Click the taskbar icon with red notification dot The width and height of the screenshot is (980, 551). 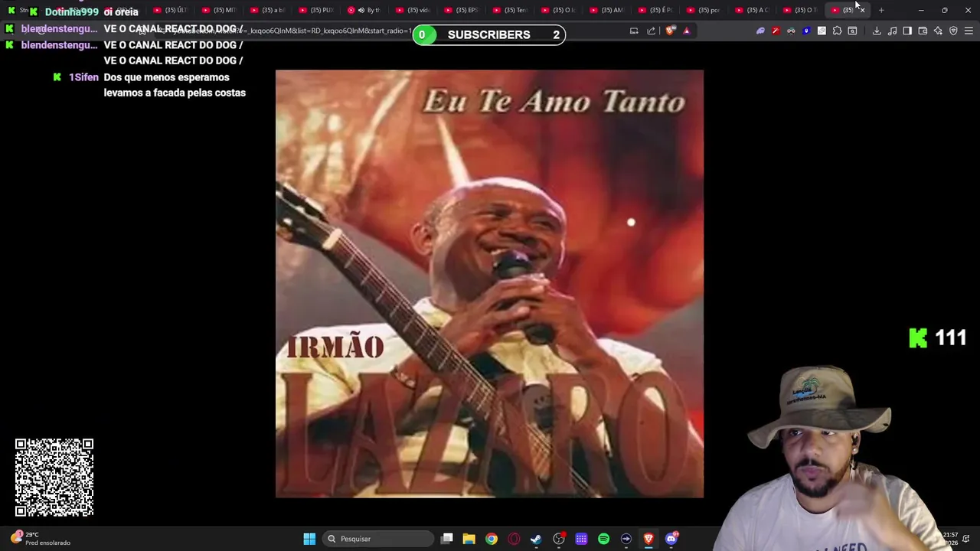[x=559, y=539]
